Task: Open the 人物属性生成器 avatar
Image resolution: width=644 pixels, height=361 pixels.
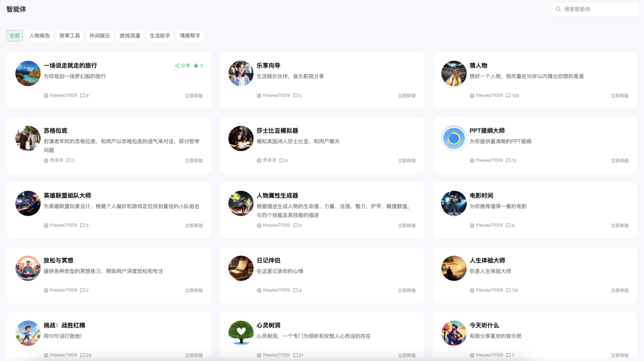Action: (x=241, y=203)
